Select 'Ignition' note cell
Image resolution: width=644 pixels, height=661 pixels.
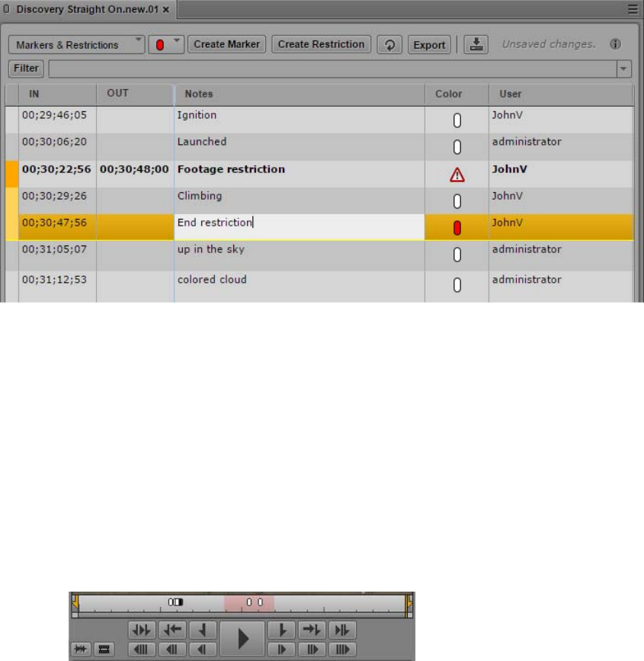click(x=300, y=120)
